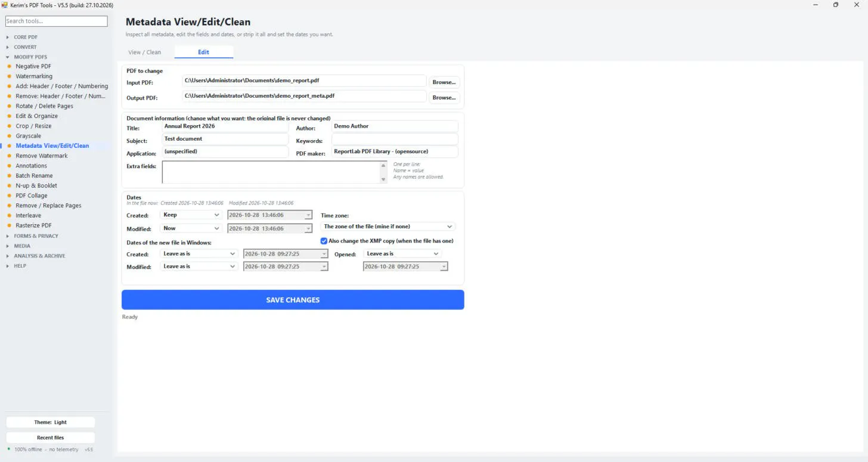Click the 100% offline - no telemetry text

coord(46,449)
